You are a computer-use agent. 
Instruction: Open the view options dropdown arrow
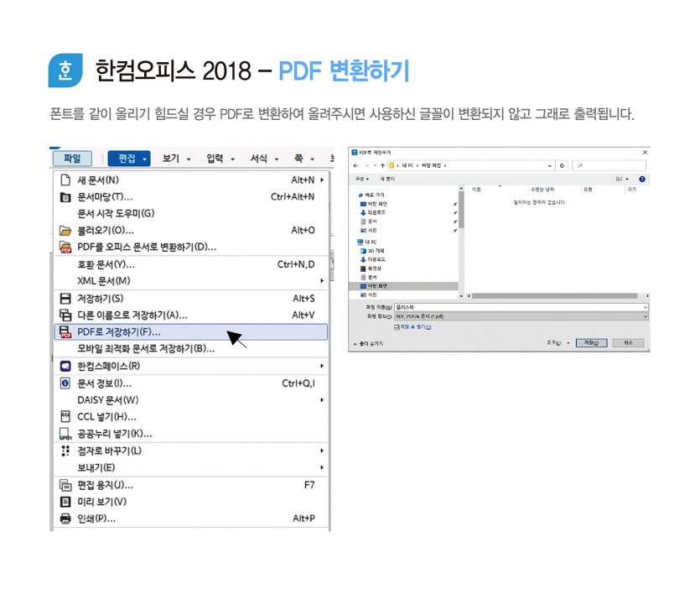(x=627, y=179)
